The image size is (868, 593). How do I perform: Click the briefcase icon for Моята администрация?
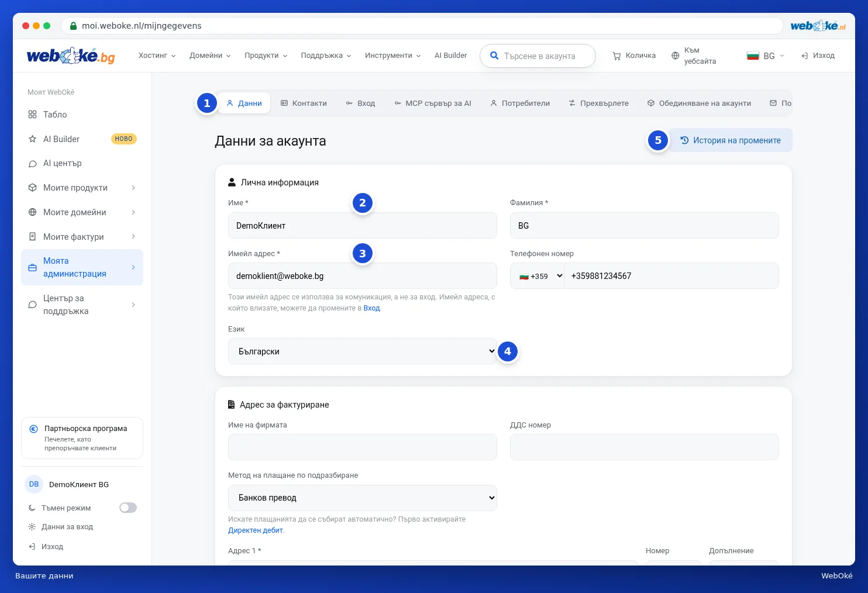point(33,267)
